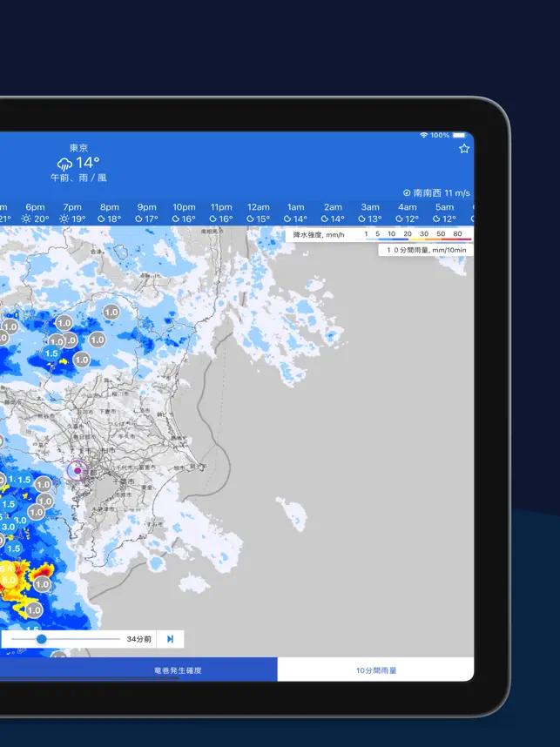Select the 3am 13° hourly forecast
The image size is (560, 747).
click(x=370, y=213)
